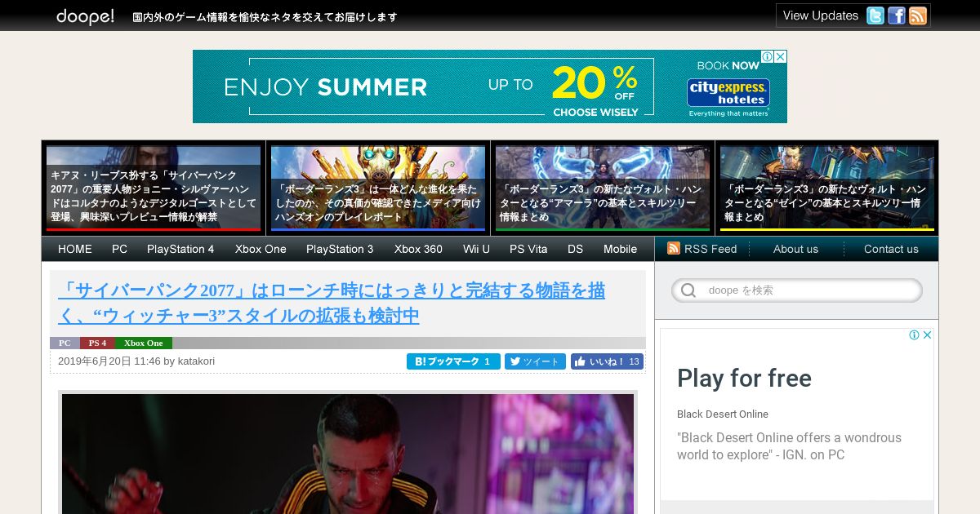980x514 pixels.
Task: Open Mobile category in navbar
Action: (620, 249)
